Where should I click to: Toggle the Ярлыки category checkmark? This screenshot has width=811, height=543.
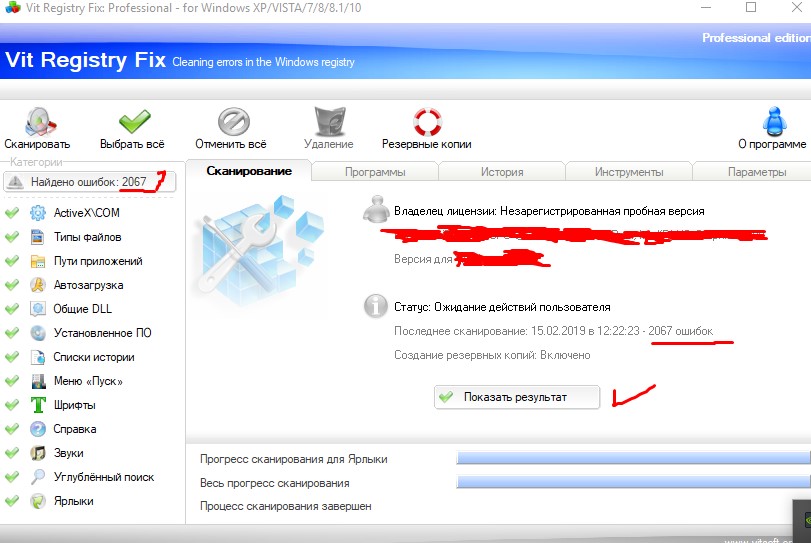[12, 501]
